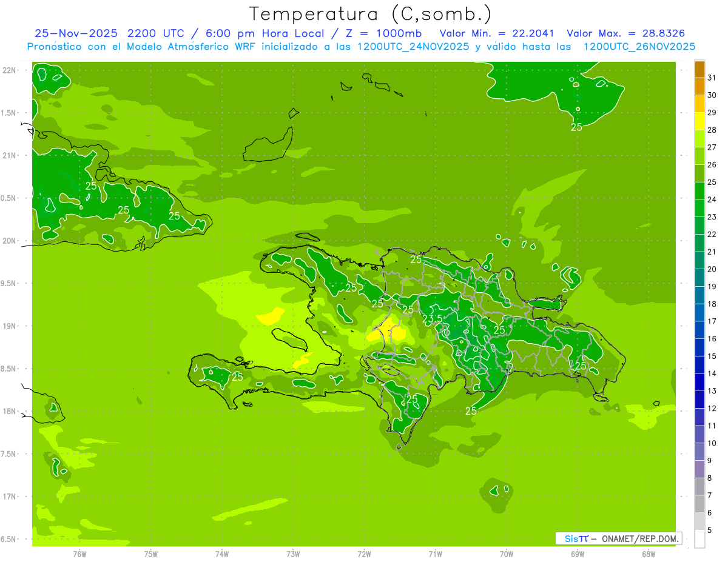Click the '21N' latitude label
The height and width of the screenshot is (562, 728).
coord(9,155)
